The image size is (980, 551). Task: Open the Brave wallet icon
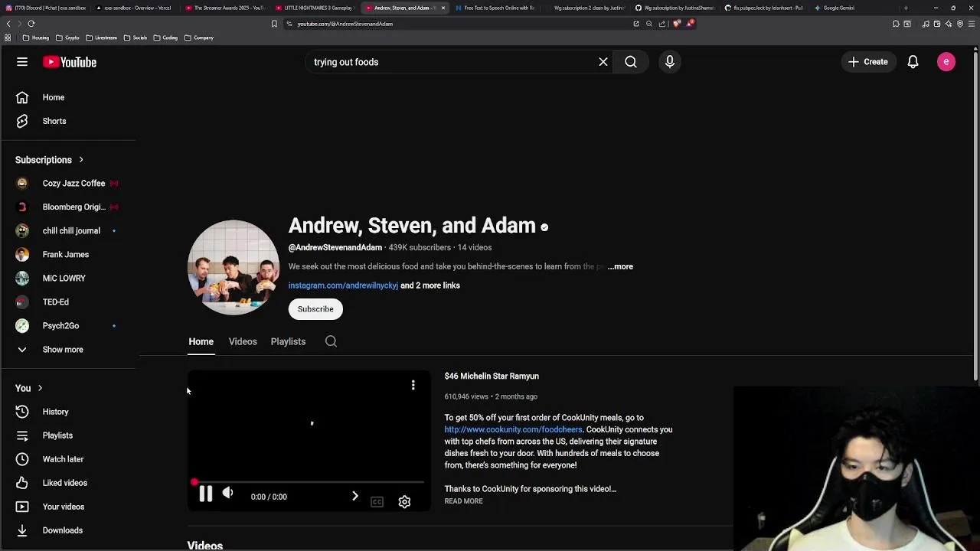937,24
